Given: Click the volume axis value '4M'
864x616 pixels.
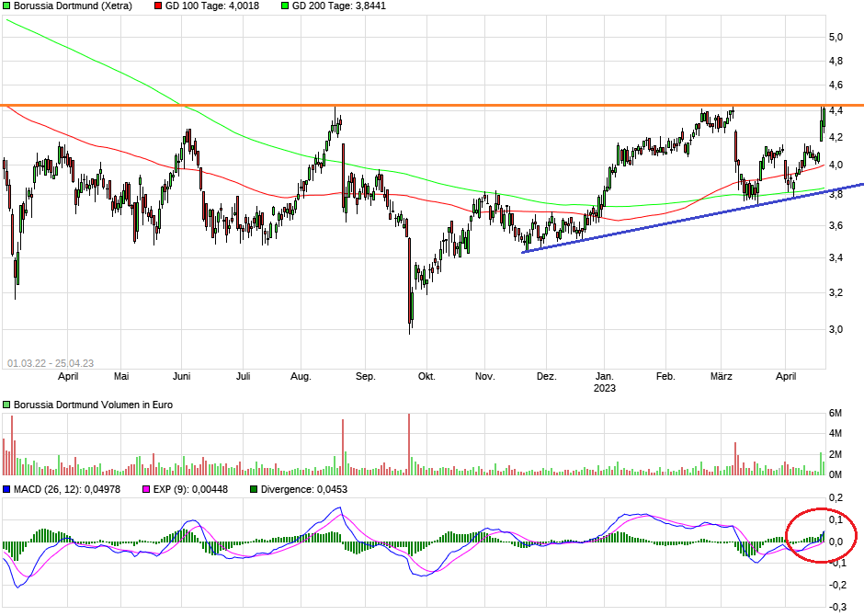Looking at the screenshot, I should coord(836,434).
